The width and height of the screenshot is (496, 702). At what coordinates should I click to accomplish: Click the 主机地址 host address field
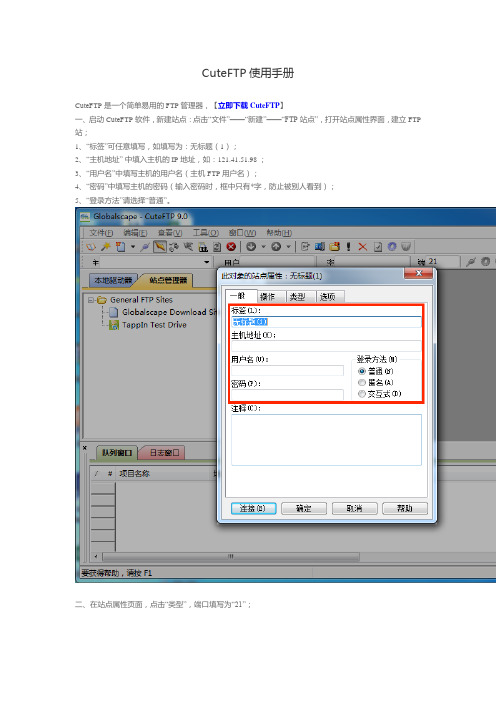[326, 346]
